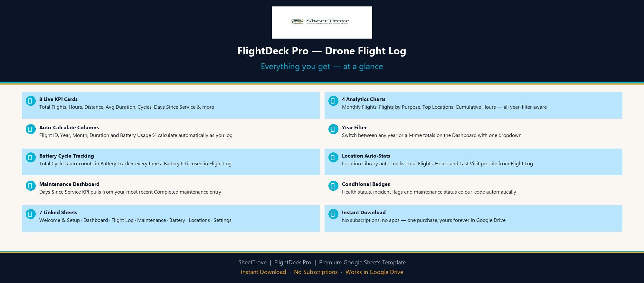Click the 'No subscriptions, no apps' description
This screenshot has width=644, height=283.
coord(424,220)
